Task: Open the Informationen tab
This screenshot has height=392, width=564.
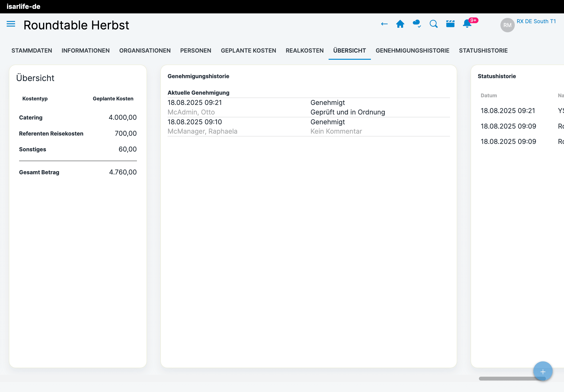Action: [86, 51]
